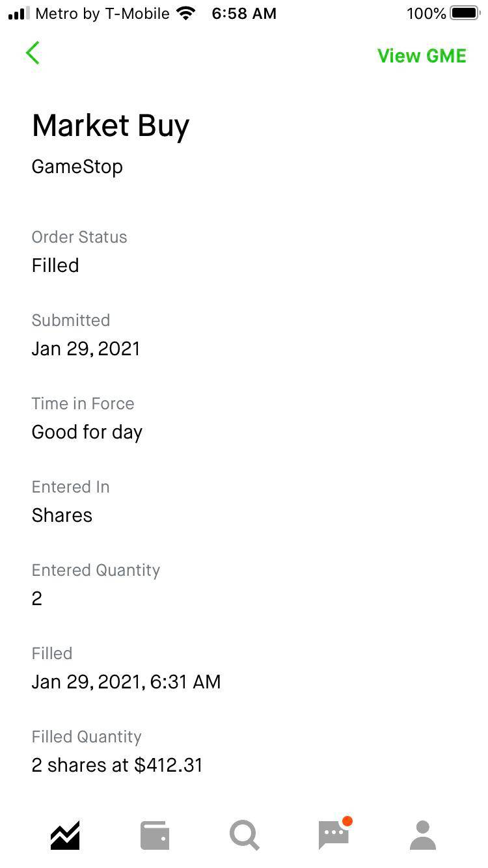The height and width of the screenshot is (868, 488).
Task: Tap the Good for day value
Action: pos(87,432)
